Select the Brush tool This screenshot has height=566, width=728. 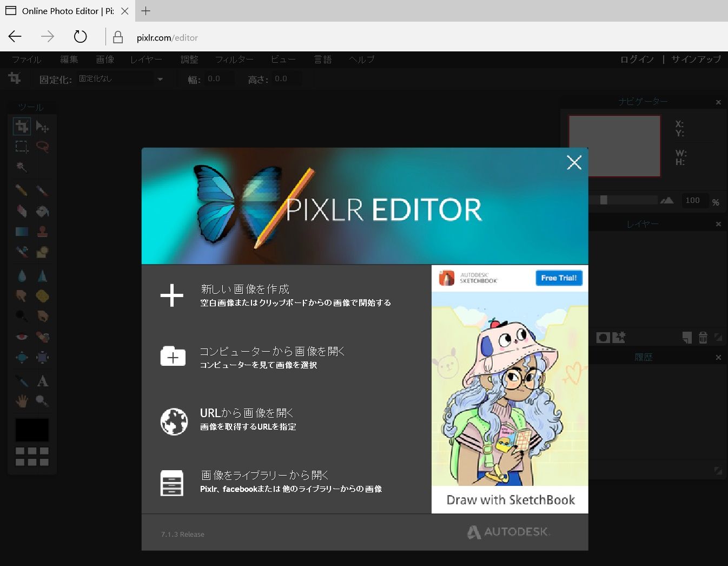pyautogui.click(x=42, y=190)
